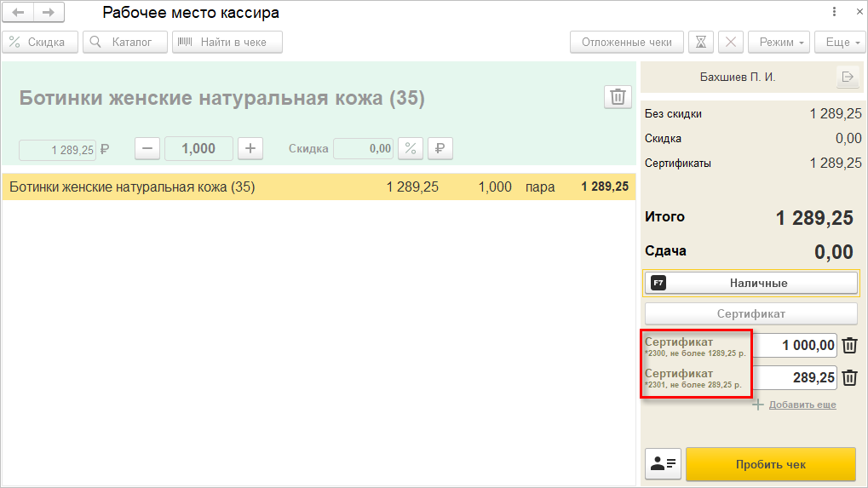The image size is (868, 488).
Task: Cancel receipt with the red X icon
Action: [x=731, y=42]
